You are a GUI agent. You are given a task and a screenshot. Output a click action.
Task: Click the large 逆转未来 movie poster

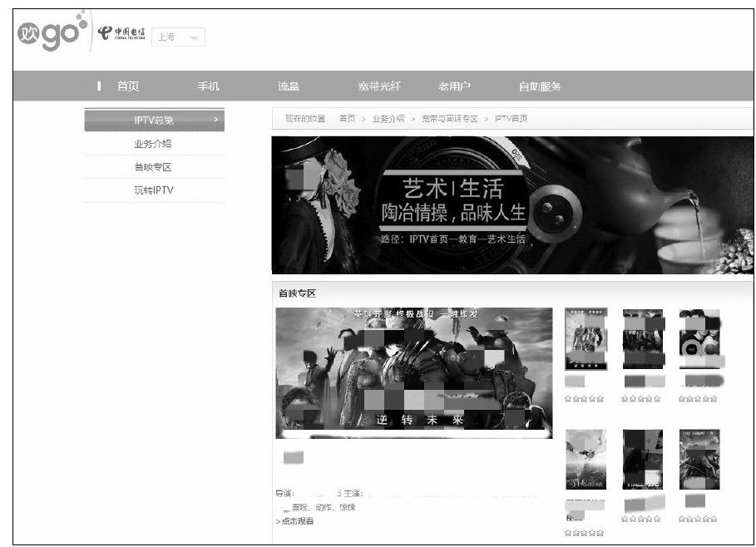point(413,372)
